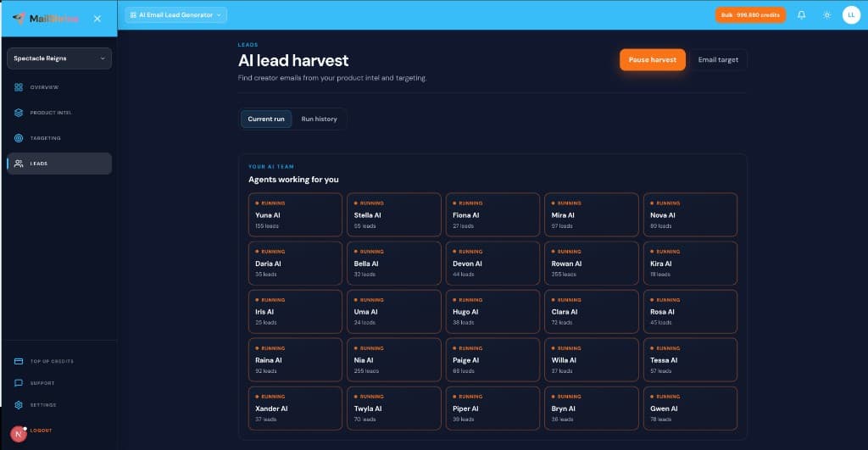Viewport: 868px width, 450px height.
Task: Open notifications bell icon
Action: 802,15
